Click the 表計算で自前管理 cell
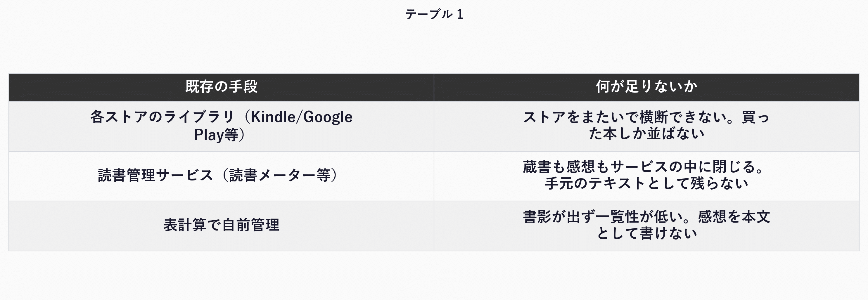Screen dimensions: 868x300 (221, 226)
